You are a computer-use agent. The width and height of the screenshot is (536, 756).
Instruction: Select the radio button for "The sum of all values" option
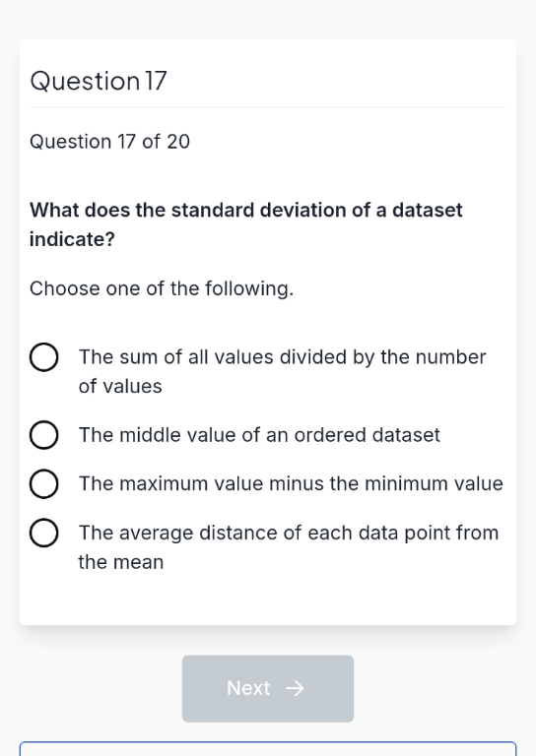44,357
